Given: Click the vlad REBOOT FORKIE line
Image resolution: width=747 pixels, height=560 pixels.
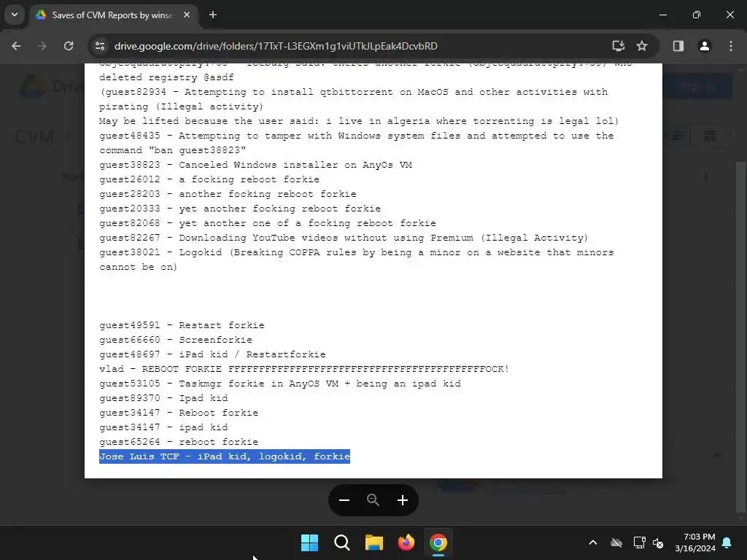Looking at the screenshot, I should (x=304, y=369).
